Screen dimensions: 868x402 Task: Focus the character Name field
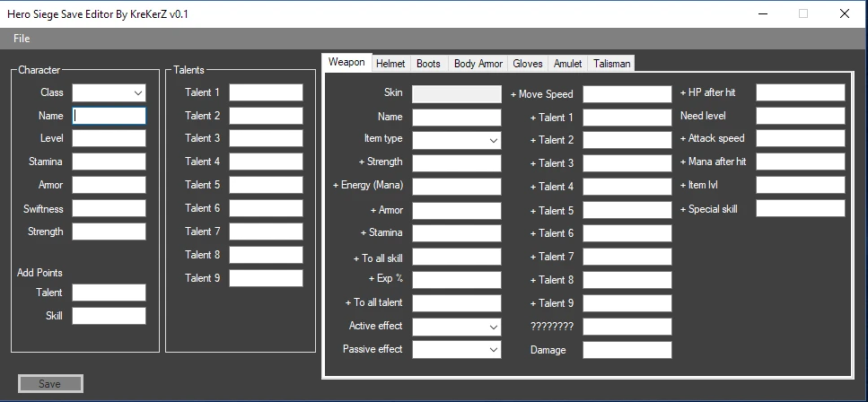(109, 116)
